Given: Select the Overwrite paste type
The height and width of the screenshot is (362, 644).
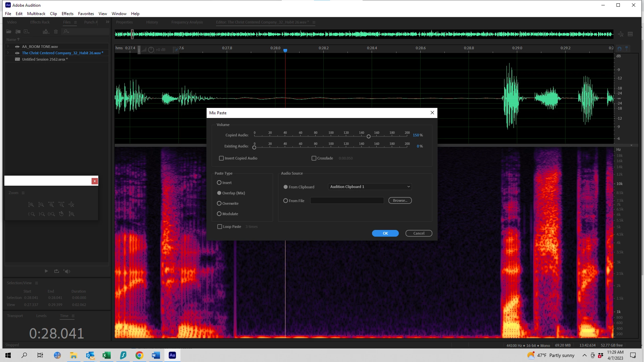Looking at the screenshot, I should point(219,203).
